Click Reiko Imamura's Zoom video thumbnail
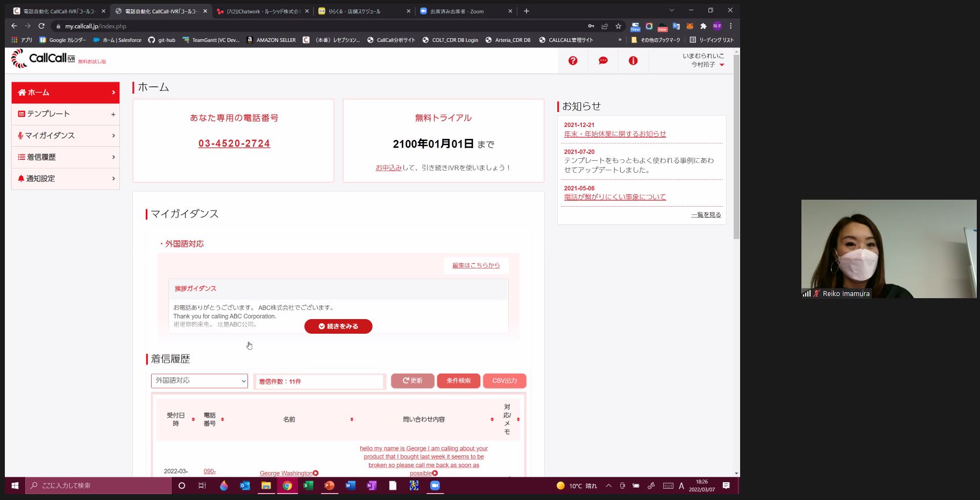This screenshot has width=980, height=500. (x=889, y=249)
